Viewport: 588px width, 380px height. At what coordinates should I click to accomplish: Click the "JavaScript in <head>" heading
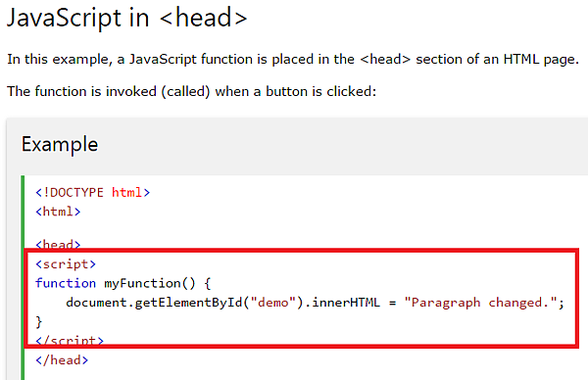127,18
